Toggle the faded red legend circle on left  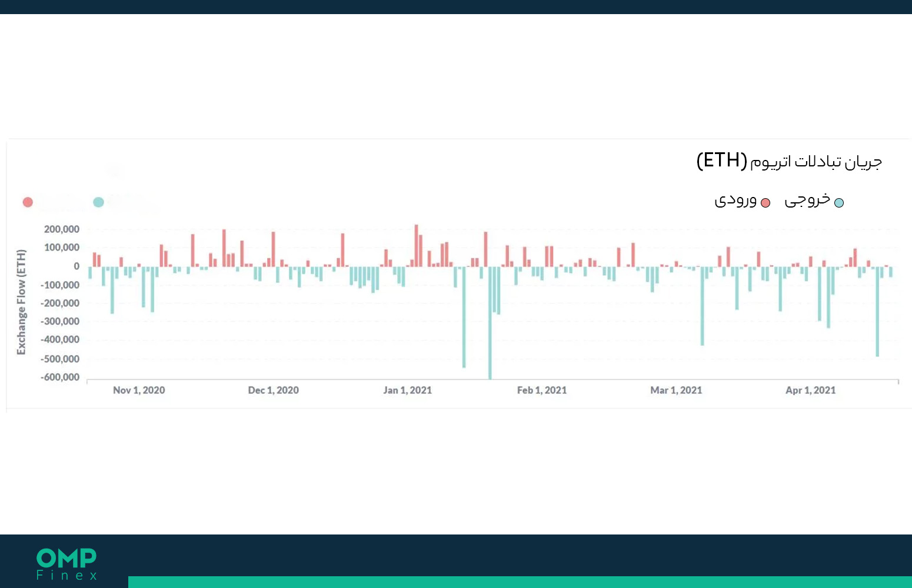coord(28,202)
